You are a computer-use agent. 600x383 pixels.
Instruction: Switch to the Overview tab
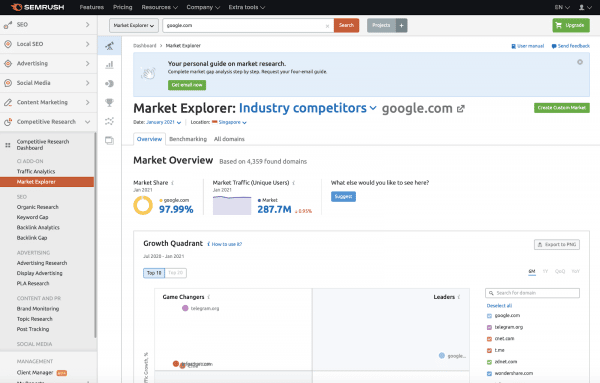point(149,139)
